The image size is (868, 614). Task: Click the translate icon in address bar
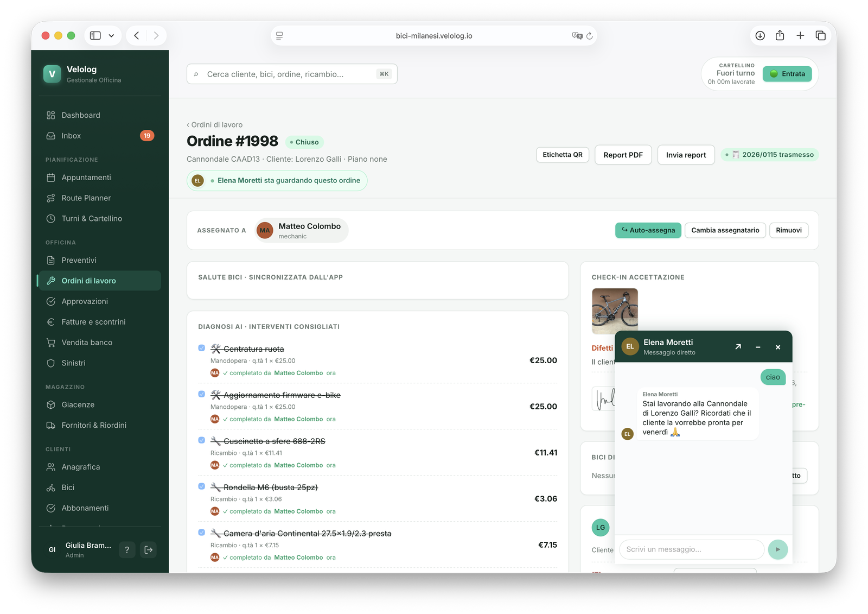point(577,36)
